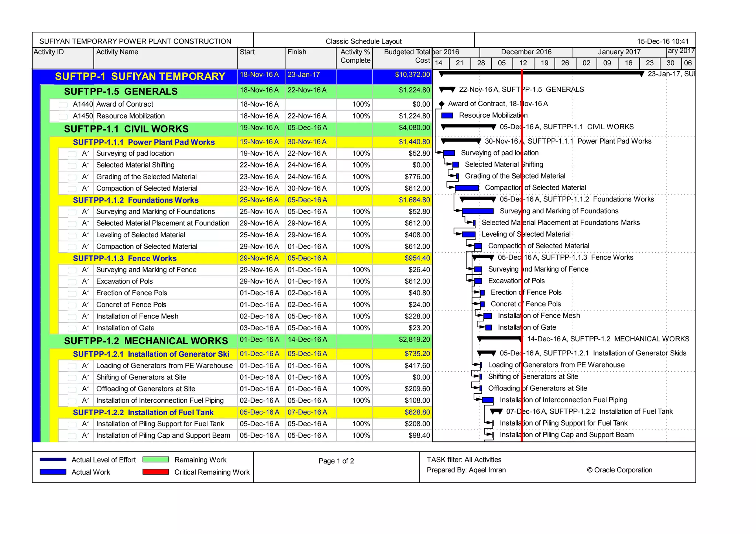Click the Installation of Interconnection Fuel Piping bar
Screen dimensions: 756x534
pos(488,400)
